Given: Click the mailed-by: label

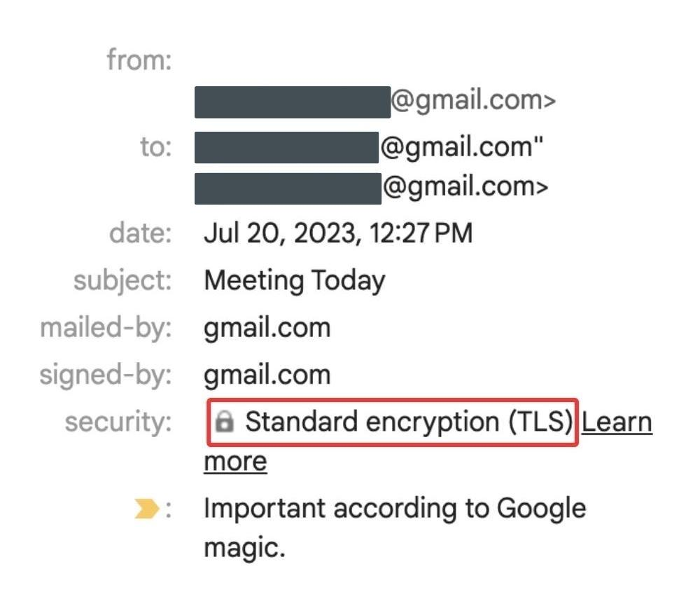Looking at the screenshot, I should [x=106, y=328].
